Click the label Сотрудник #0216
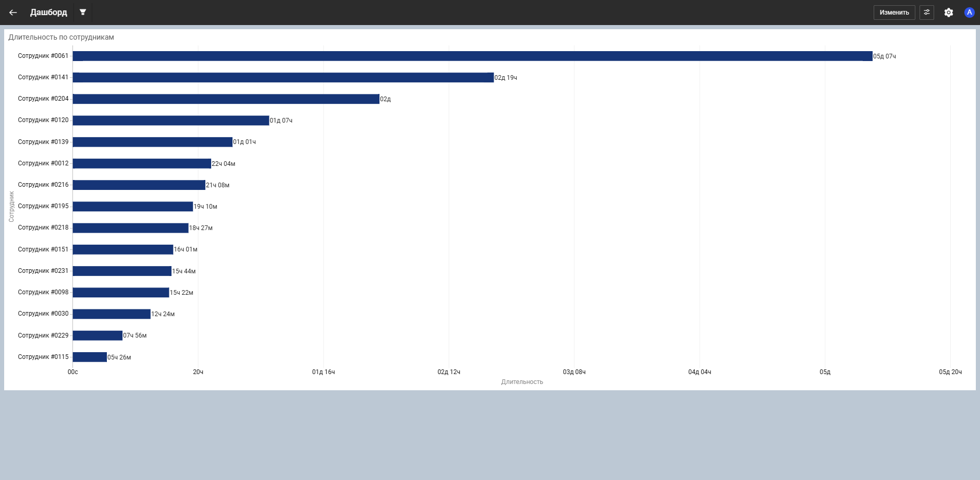Viewport: 980px width, 480px height. coord(43,185)
